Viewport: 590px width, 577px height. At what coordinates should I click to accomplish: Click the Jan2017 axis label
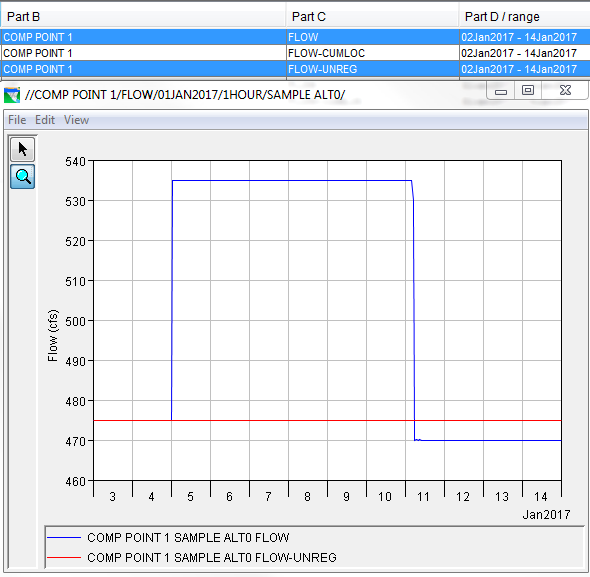point(546,514)
